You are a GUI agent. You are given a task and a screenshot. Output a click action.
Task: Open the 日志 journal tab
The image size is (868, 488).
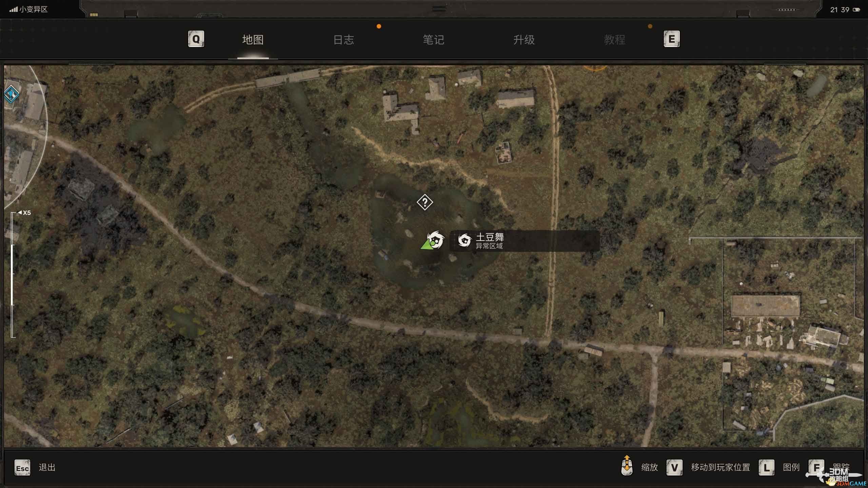(343, 40)
